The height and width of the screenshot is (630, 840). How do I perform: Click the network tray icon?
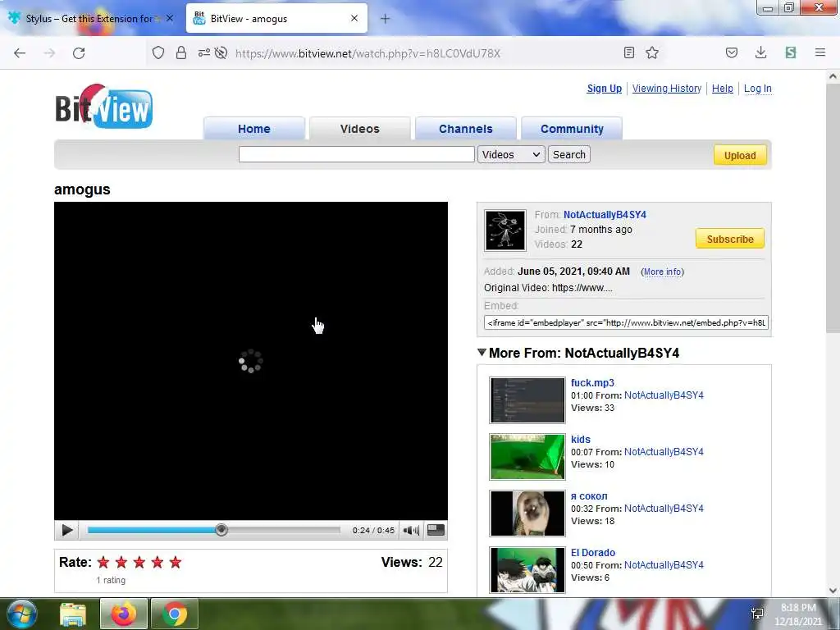[757, 614]
